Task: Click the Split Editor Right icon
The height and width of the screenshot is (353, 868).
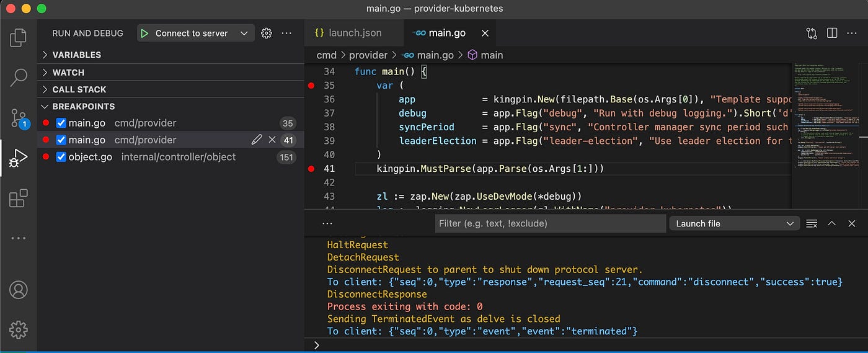Action: [x=832, y=33]
